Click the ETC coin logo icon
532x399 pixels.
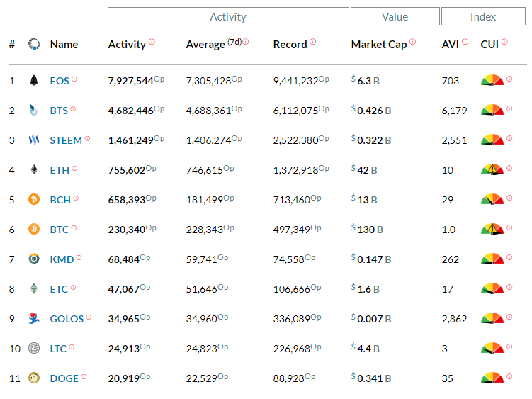(34, 288)
